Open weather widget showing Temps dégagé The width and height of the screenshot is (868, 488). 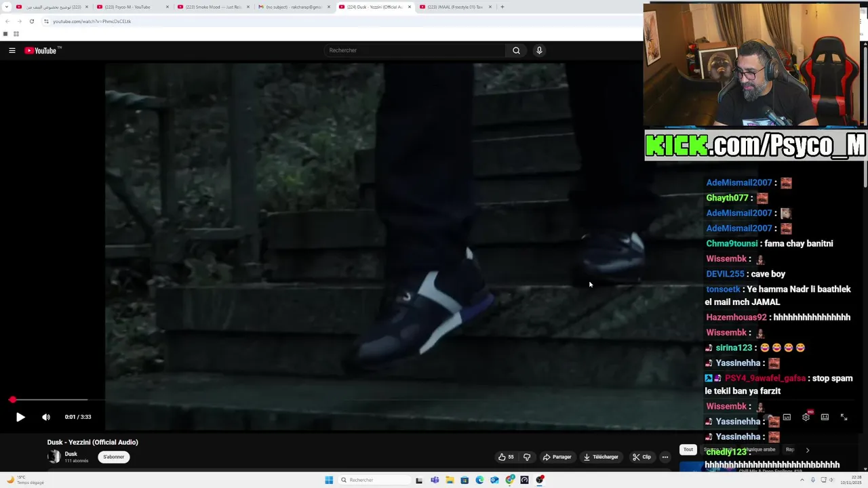(25, 480)
